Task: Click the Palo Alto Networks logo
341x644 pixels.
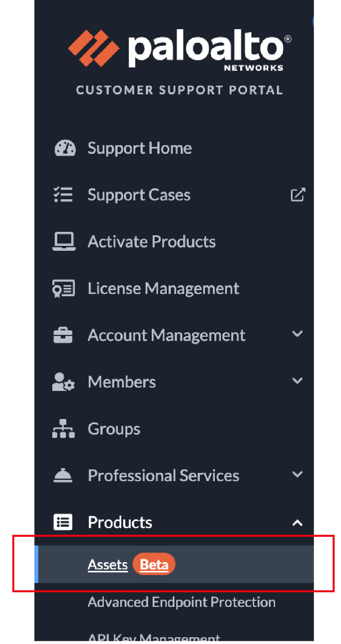Action: point(179,50)
